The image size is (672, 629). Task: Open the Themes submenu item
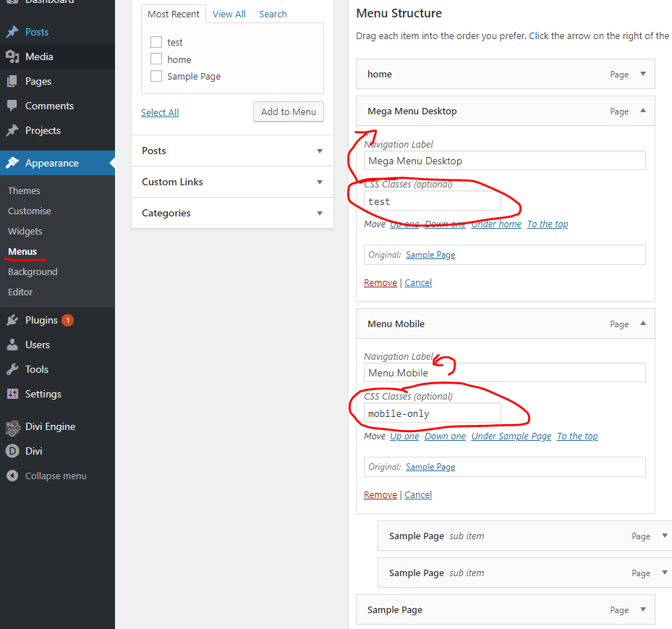(24, 191)
